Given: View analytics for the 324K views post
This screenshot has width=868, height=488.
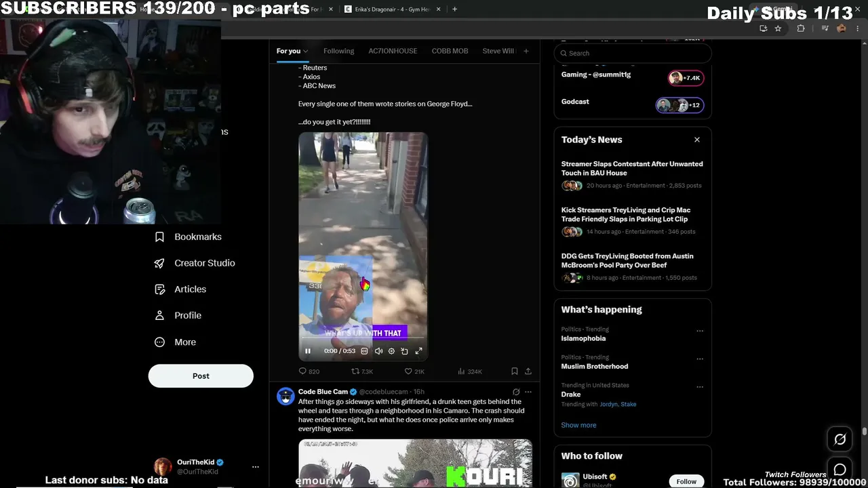Looking at the screenshot, I should 470,371.
